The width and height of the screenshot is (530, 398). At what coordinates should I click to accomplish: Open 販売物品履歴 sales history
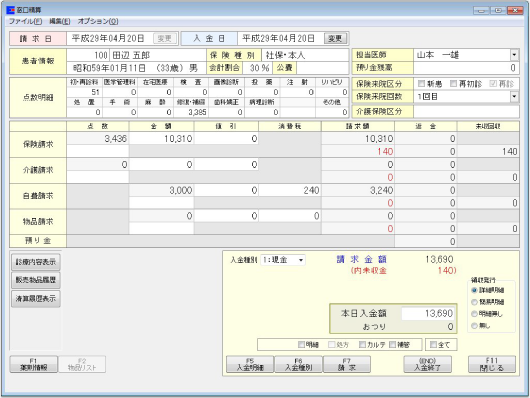(36, 280)
